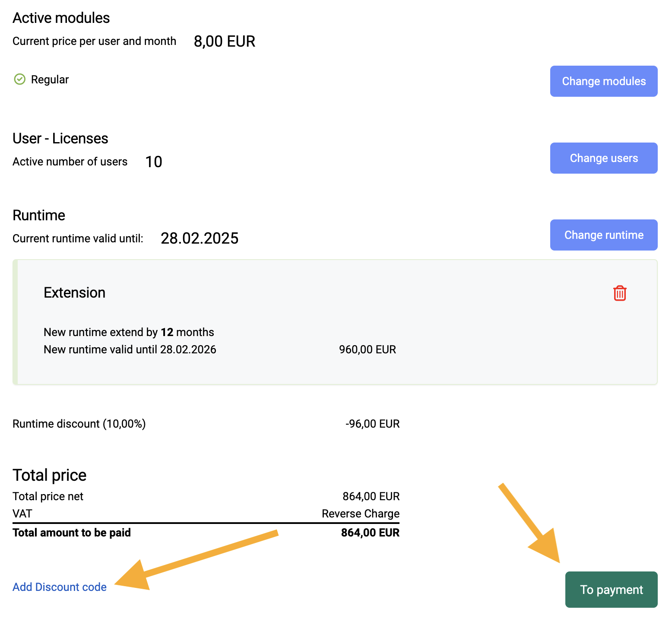Delete the Extension with the trash icon
This screenshot has height=622, width=672.
click(620, 293)
